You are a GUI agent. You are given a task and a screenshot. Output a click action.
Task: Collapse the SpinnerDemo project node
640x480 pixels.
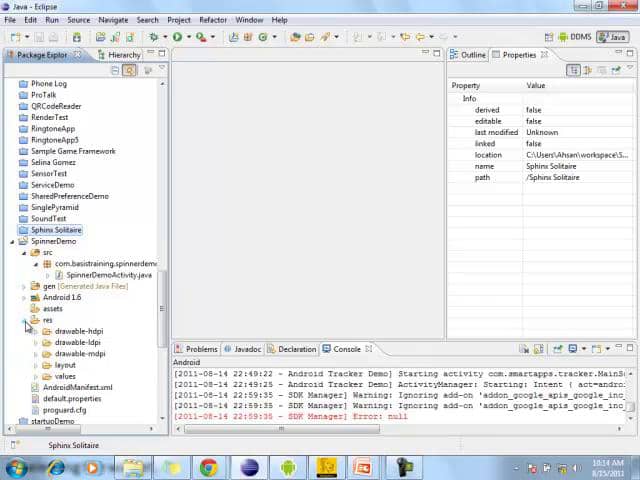point(13,241)
